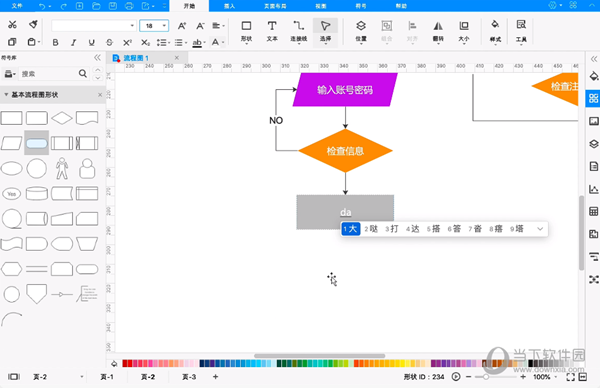Screen dimensions: 600x388
Task: Close the 流程图 1 document tab
Action: click(x=177, y=58)
